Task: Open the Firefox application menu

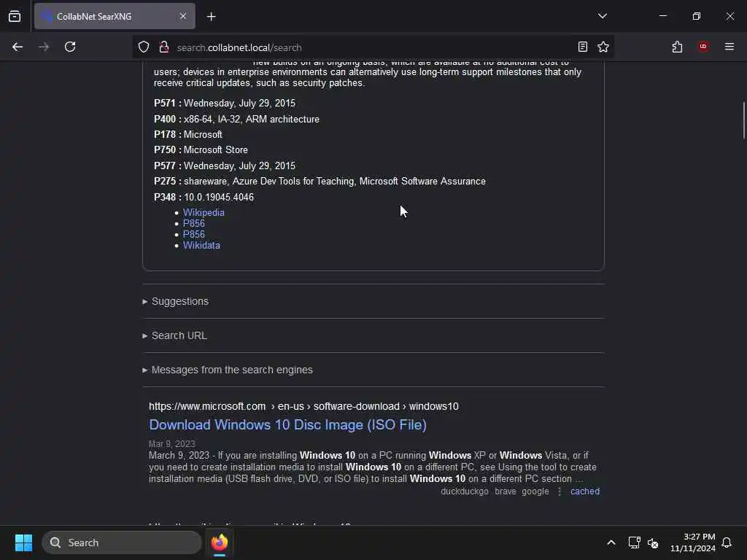Action: click(x=729, y=47)
